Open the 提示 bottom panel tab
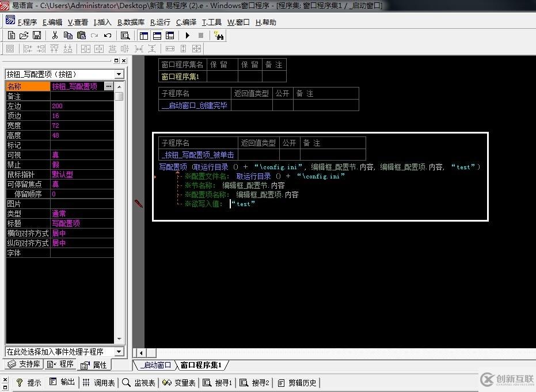Viewport: 536px width, 392px height. point(29,383)
